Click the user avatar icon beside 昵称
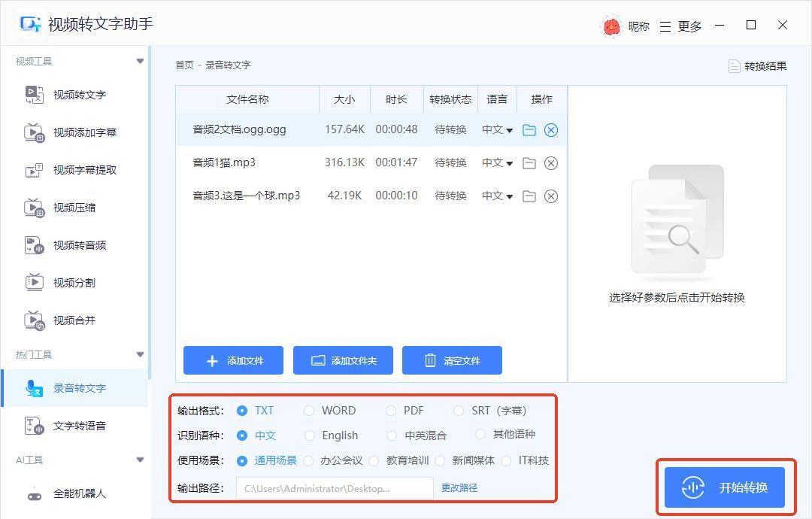 click(612, 26)
